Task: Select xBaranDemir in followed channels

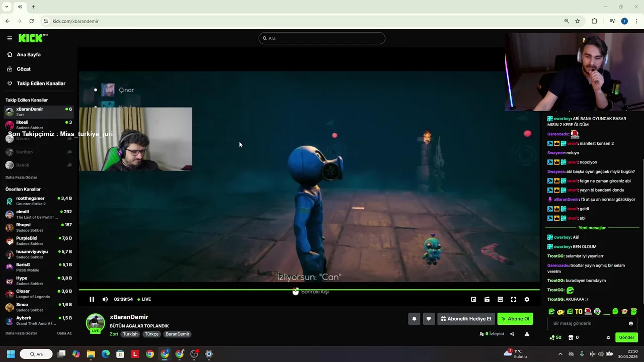Action: tap(39, 112)
